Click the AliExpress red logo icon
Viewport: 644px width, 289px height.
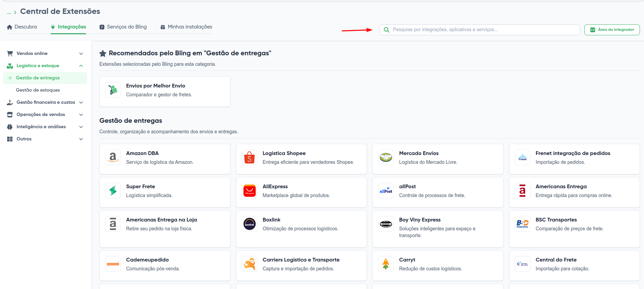[250, 191]
